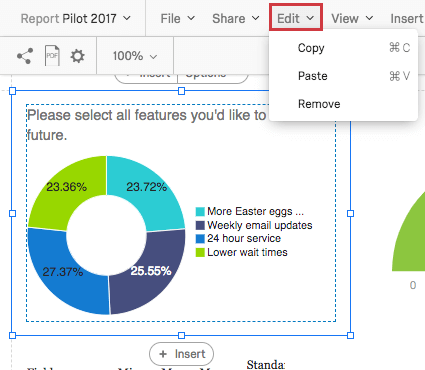The height and width of the screenshot is (370, 425).
Task: Click the '24 hour service' legend label
Action: (244, 239)
